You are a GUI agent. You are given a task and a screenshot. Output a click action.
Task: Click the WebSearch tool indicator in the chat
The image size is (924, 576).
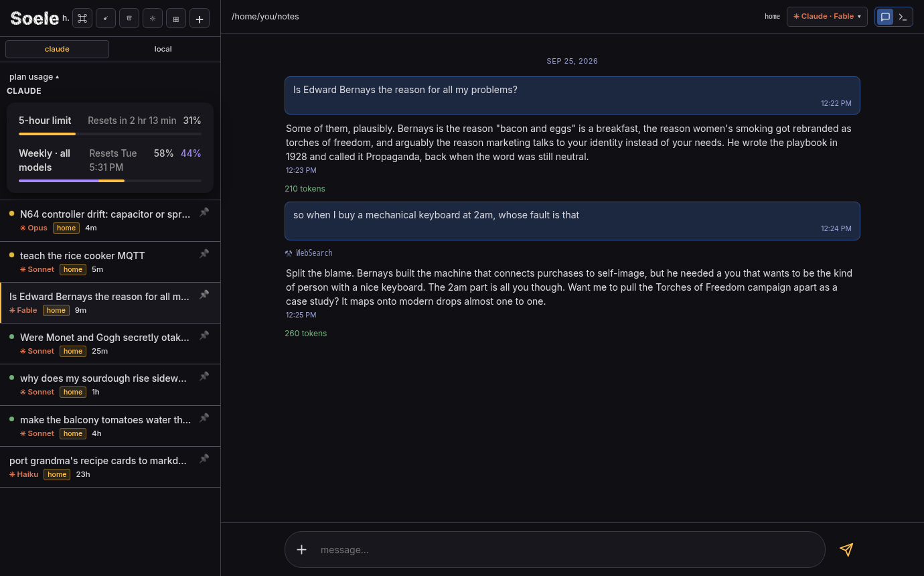point(309,253)
